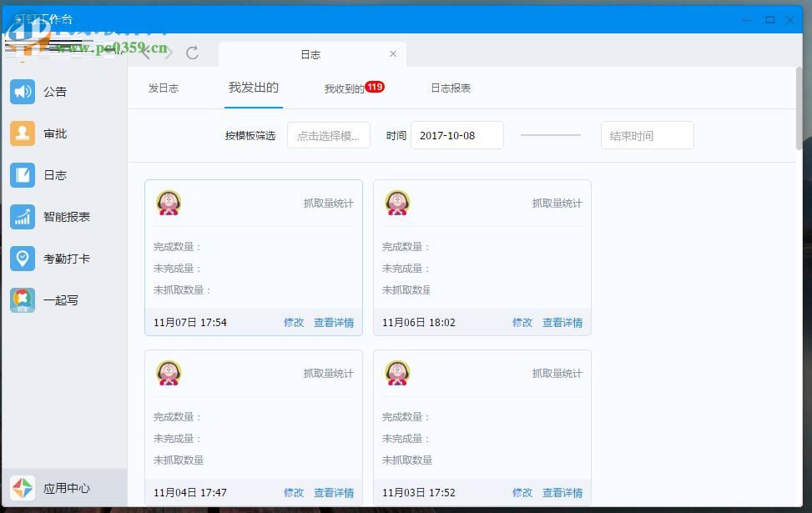Open the 公告 announcements module
This screenshot has width=812, height=513.
tap(55, 92)
